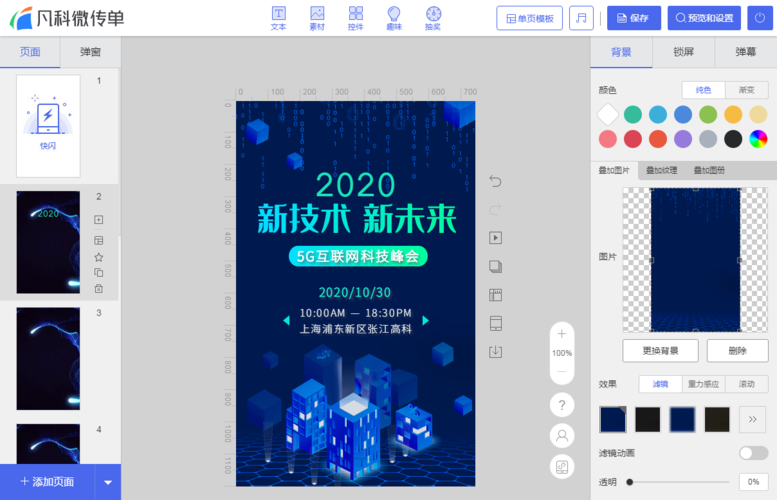777x500 pixels.
Task: Zoom in with the plus button
Action: (x=561, y=333)
